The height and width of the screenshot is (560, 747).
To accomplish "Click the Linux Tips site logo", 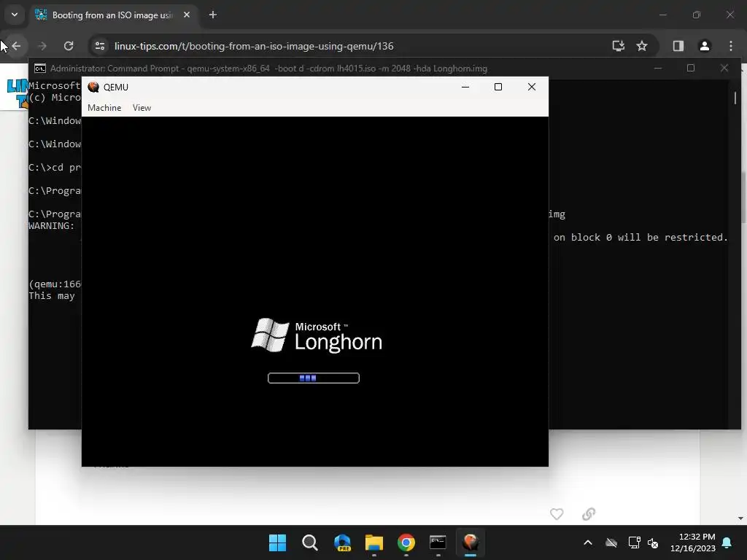I will pyautogui.click(x=18, y=93).
